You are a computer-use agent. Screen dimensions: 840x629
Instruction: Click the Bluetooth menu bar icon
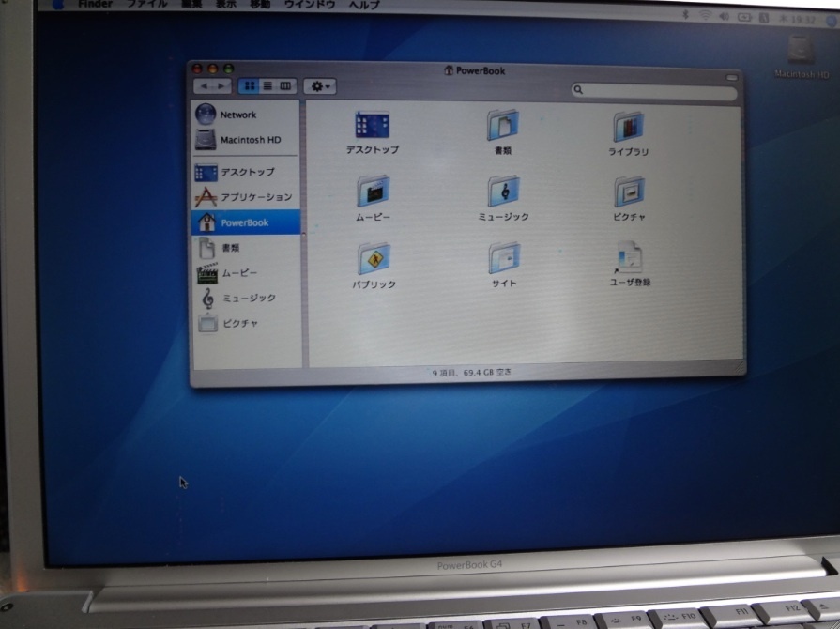(x=686, y=15)
